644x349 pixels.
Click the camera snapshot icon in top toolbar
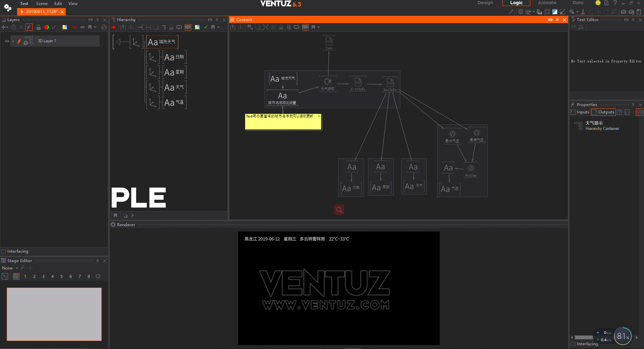click(x=623, y=12)
